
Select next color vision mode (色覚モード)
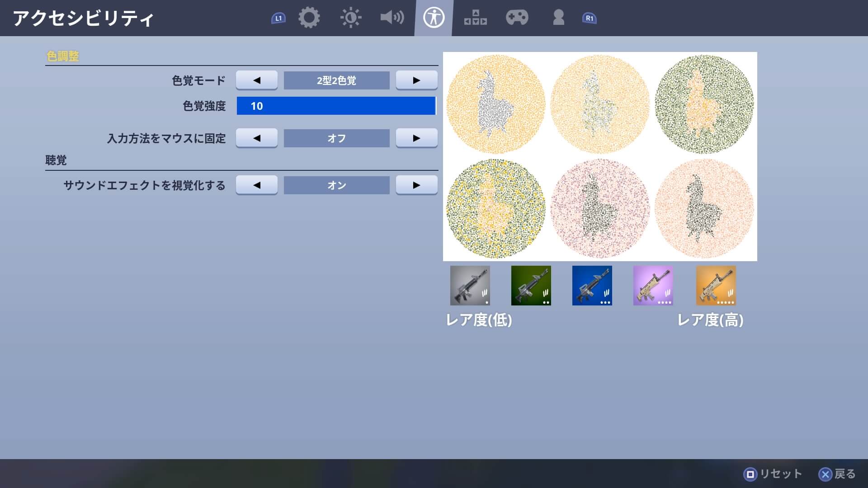pyautogui.click(x=416, y=80)
